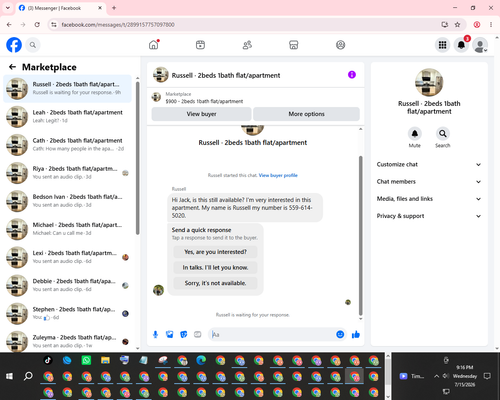Open File Explorer from the taskbar

click(105, 360)
